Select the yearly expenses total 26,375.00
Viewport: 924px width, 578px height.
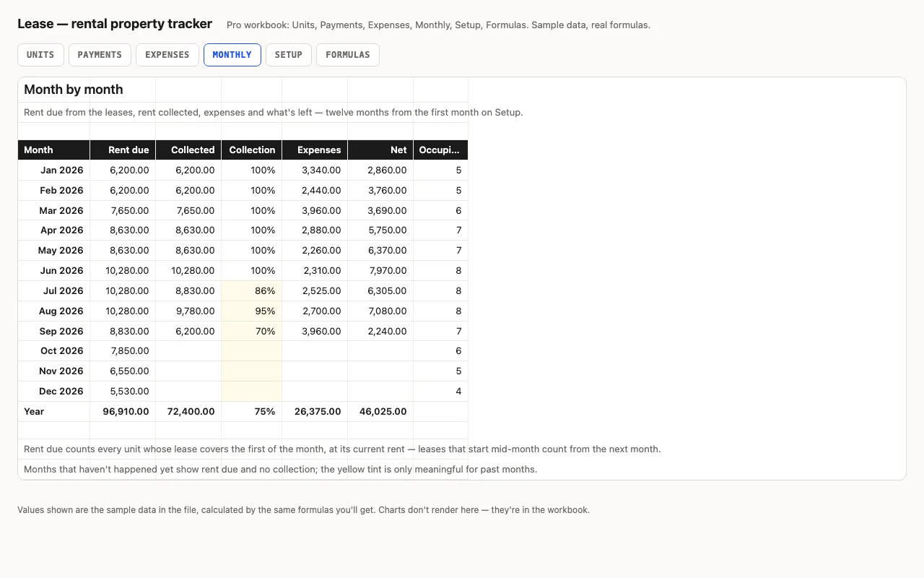(x=315, y=412)
